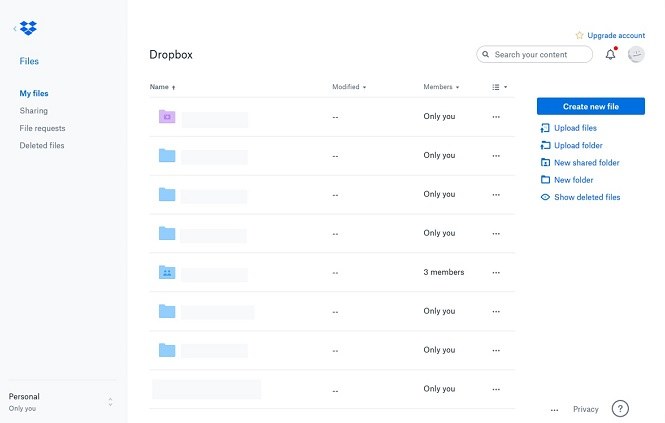This screenshot has height=423, width=665.
Task: Select My files in sidebar
Action: (34, 93)
